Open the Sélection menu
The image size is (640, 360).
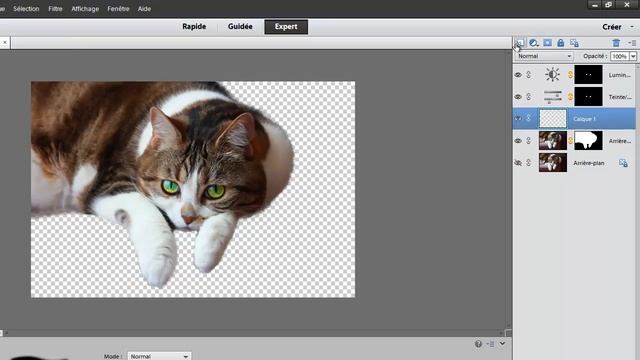26,9
